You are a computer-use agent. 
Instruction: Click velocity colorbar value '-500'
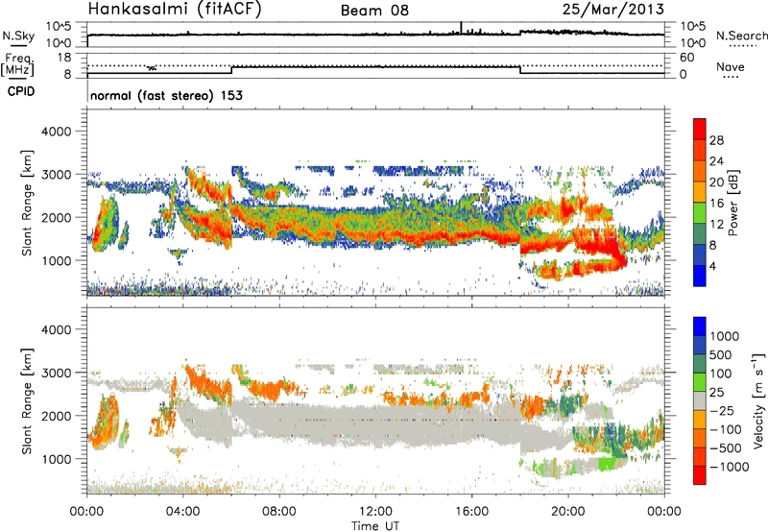pos(729,447)
